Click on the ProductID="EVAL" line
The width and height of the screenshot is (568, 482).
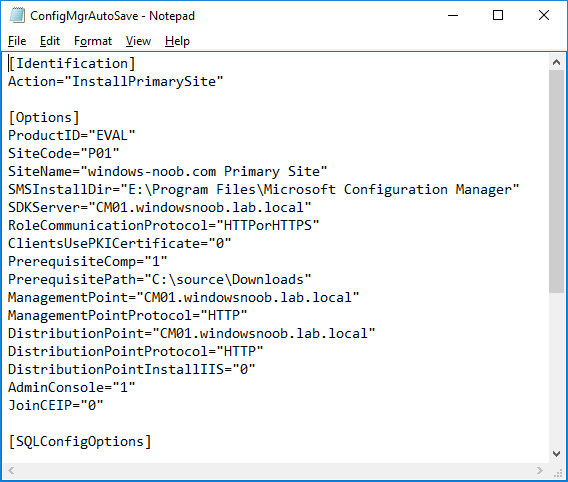72,135
